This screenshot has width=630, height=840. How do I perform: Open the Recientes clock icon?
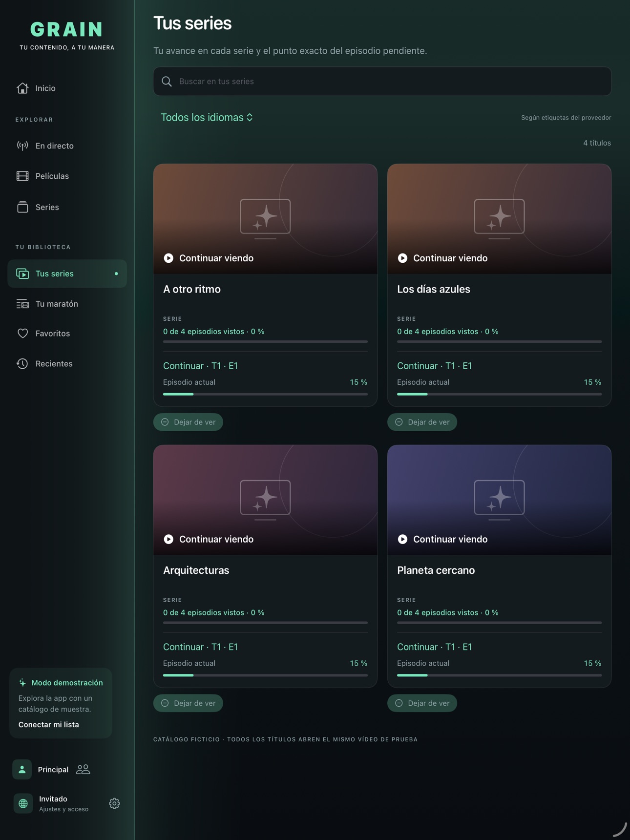point(22,364)
